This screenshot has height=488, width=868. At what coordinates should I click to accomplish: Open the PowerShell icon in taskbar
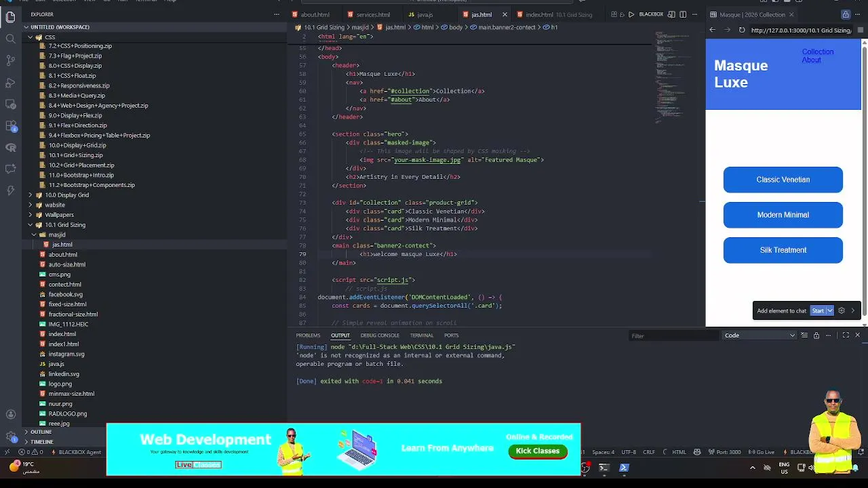point(624,468)
